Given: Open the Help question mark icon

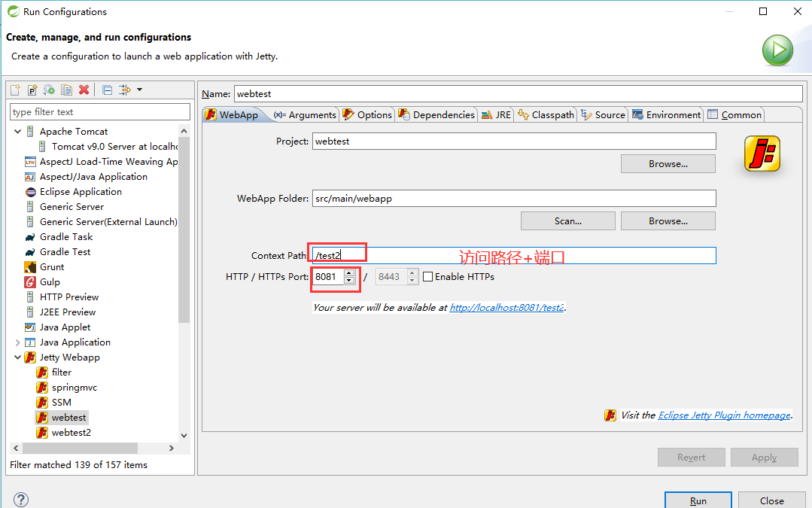Looking at the screenshot, I should [21, 500].
